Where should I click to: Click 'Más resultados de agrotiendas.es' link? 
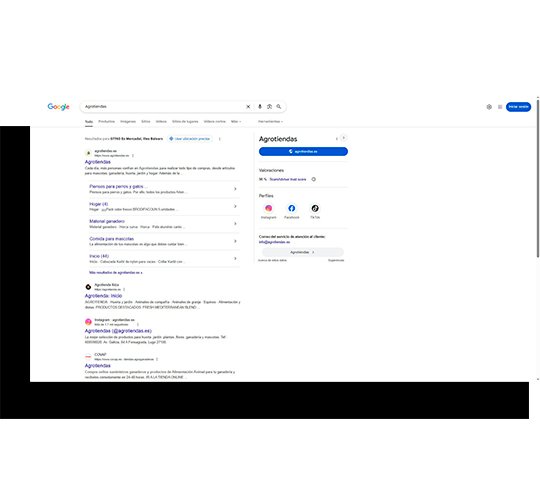pos(115,273)
